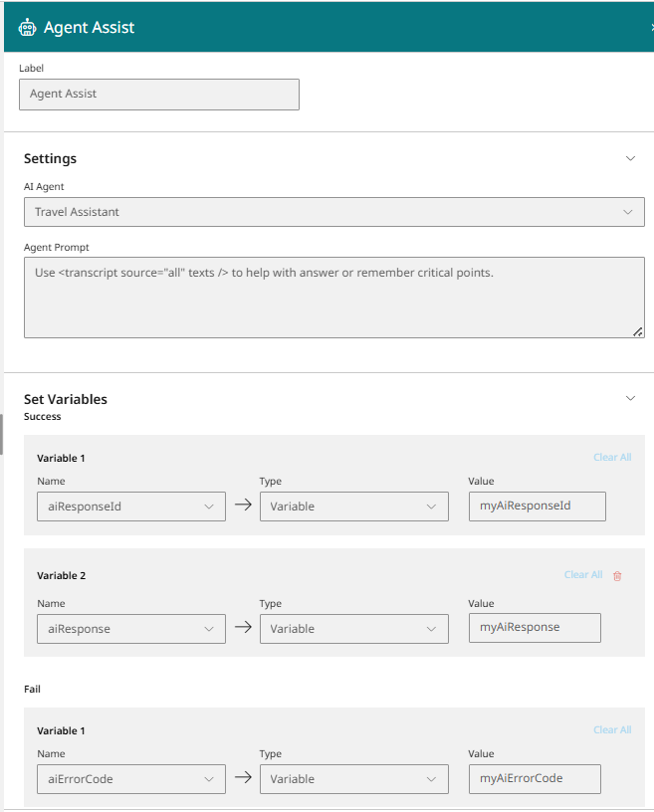The image size is (654, 812).
Task: Click the Agent Assist panel title
Action: pos(90,28)
